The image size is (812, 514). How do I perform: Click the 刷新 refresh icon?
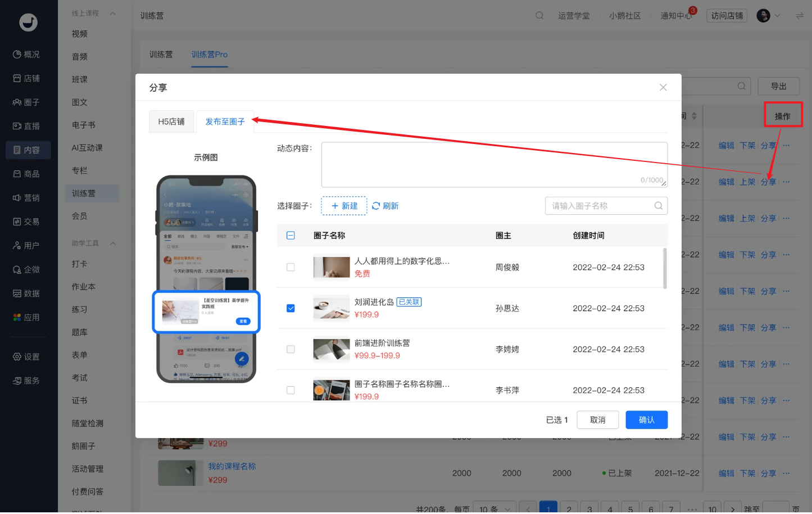point(376,206)
